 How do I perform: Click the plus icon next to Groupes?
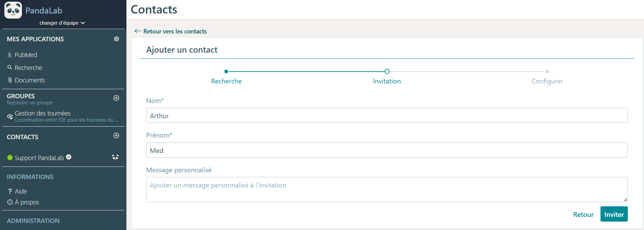point(116,98)
